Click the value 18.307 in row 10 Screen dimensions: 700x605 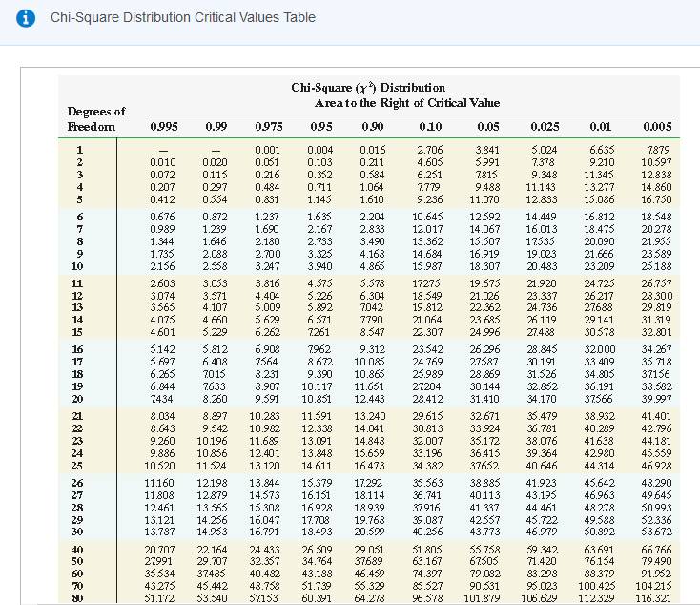click(484, 266)
